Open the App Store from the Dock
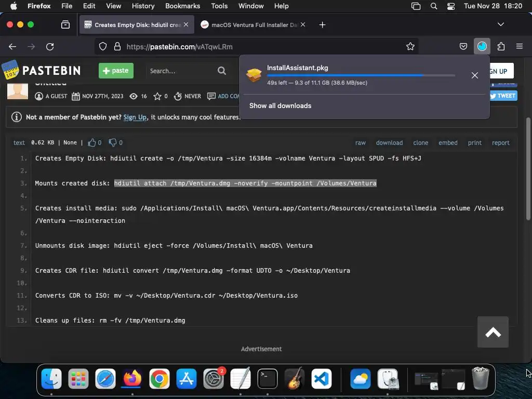Image resolution: width=532 pixels, height=399 pixels. coord(187,379)
